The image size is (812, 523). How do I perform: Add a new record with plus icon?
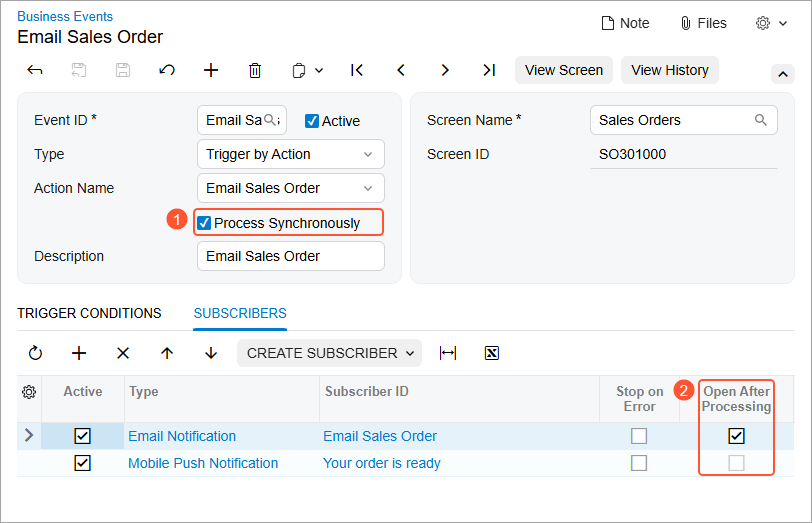coord(211,70)
